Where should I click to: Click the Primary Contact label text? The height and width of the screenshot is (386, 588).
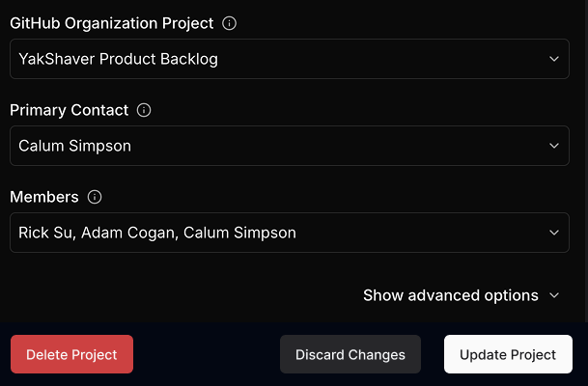(x=69, y=110)
